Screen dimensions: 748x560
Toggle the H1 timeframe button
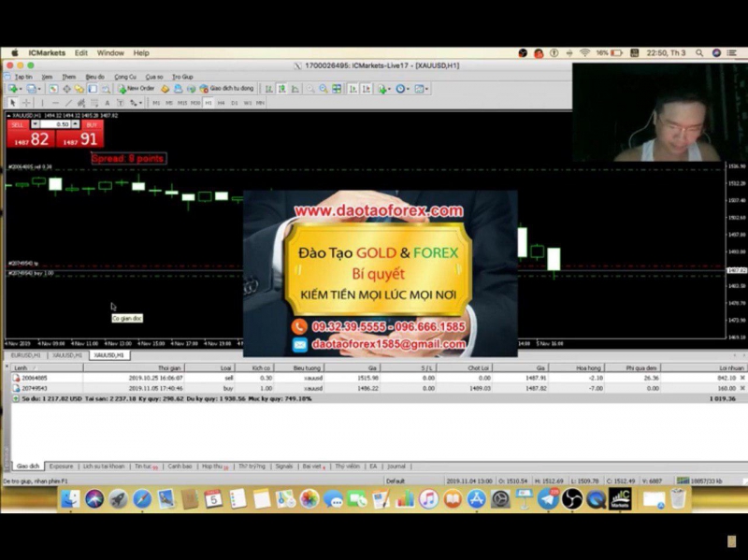209,102
